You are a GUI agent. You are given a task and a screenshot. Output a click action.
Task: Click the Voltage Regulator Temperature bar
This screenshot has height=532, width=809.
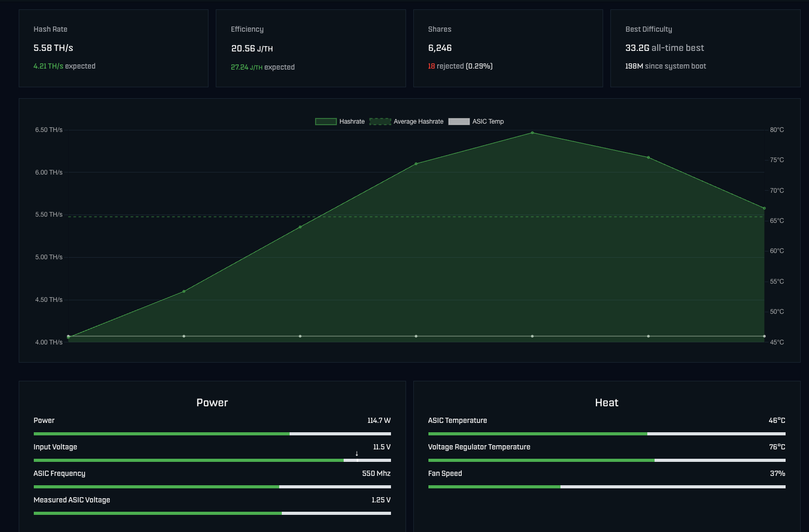click(606, 460)
